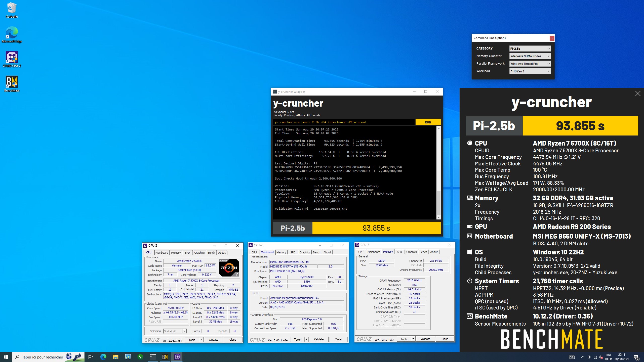Screen dimensions: 644x362
Task: Click the Tools button in the right CPU-Z window
Action: coord(404,339)
